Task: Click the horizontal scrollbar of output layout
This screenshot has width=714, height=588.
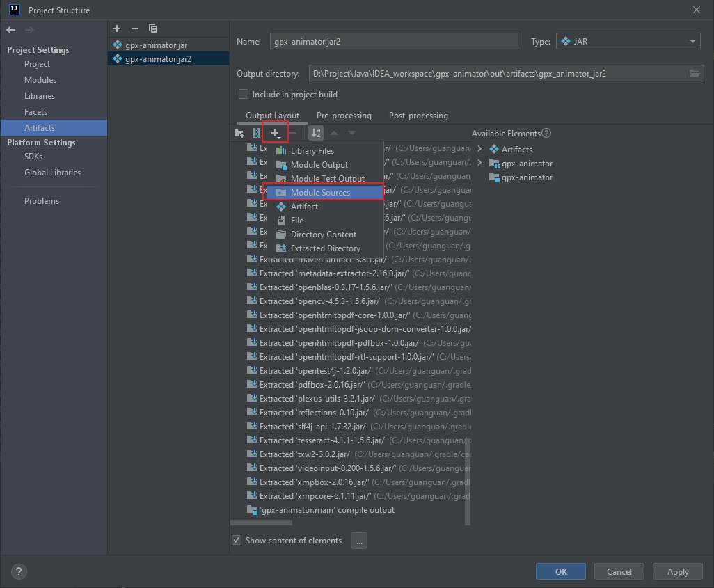Action: point(262,523)
